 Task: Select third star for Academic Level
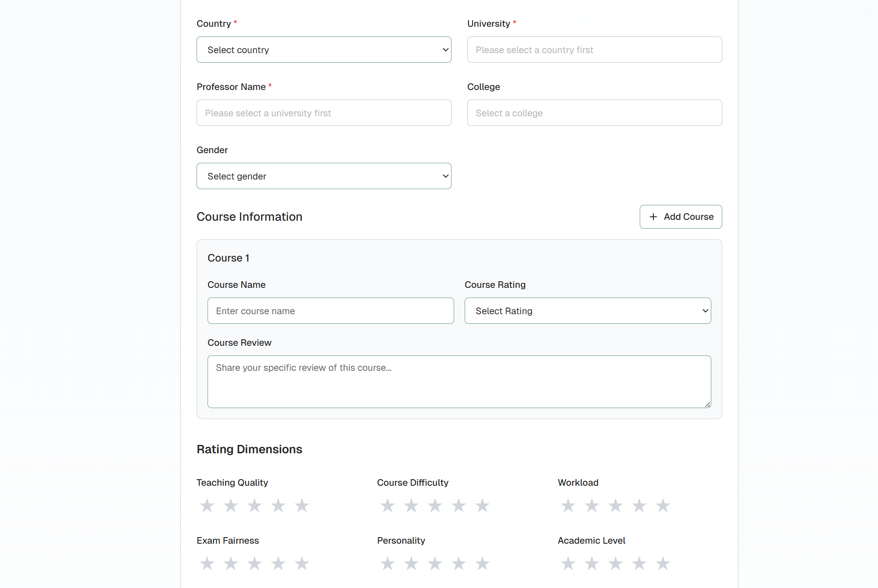(x=616, y=563)
